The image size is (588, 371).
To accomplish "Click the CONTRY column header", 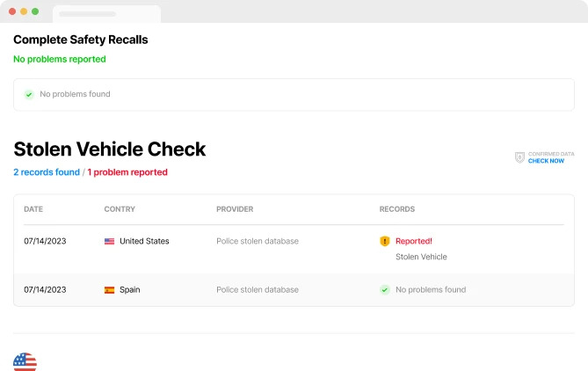I will point(120,209).
